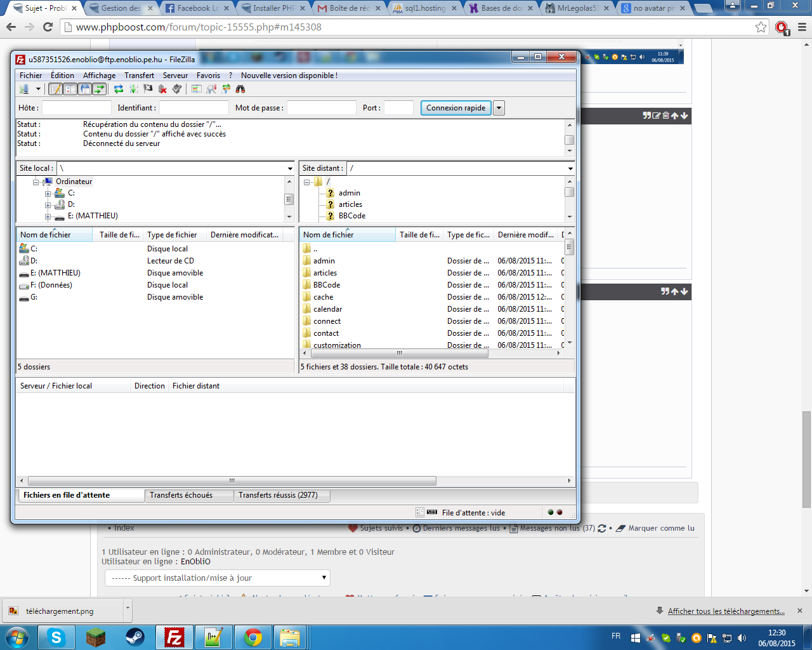
Task: Toggle the message log display
Action: pos(56,90)
